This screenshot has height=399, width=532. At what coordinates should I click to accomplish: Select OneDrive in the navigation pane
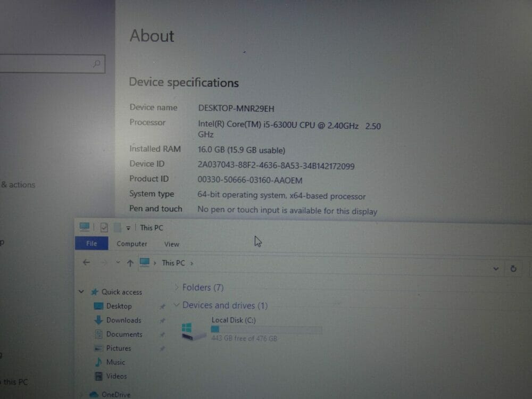pyautogui.click(x=115, y=394)
